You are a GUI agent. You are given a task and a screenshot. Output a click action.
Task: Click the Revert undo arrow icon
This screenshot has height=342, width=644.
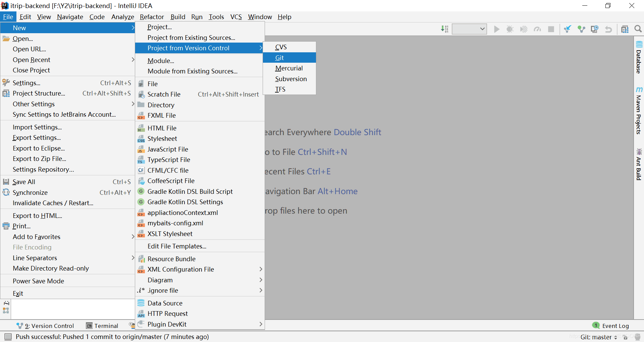click(608, 29)
